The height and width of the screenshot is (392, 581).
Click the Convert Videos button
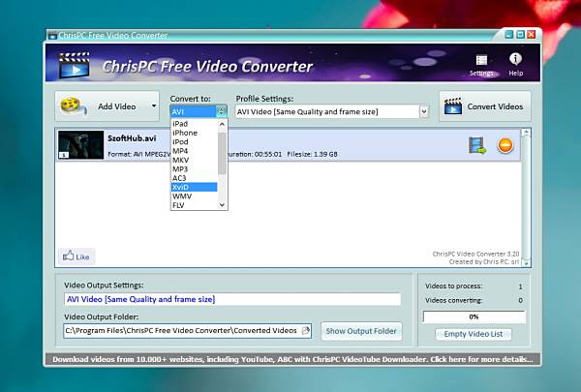485,106
